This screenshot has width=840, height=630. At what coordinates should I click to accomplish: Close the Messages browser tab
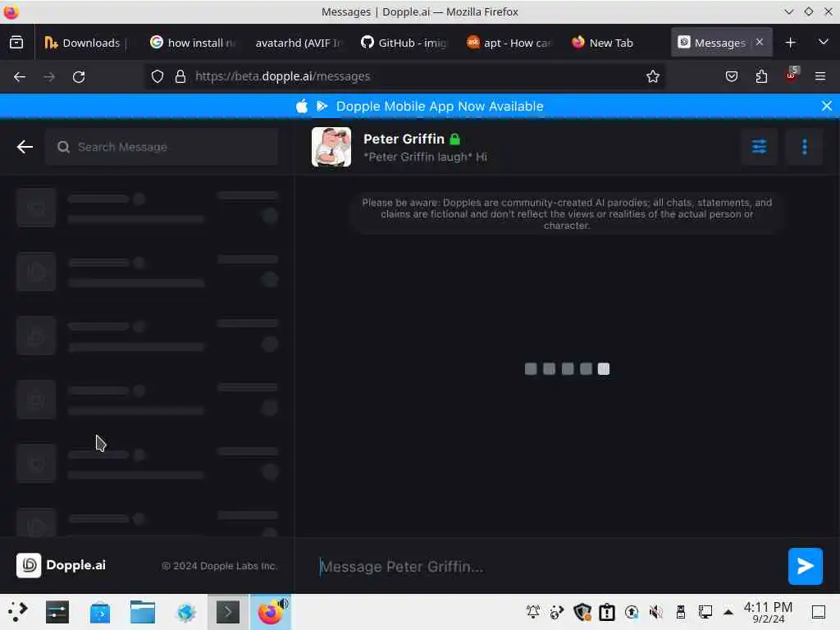759,42
